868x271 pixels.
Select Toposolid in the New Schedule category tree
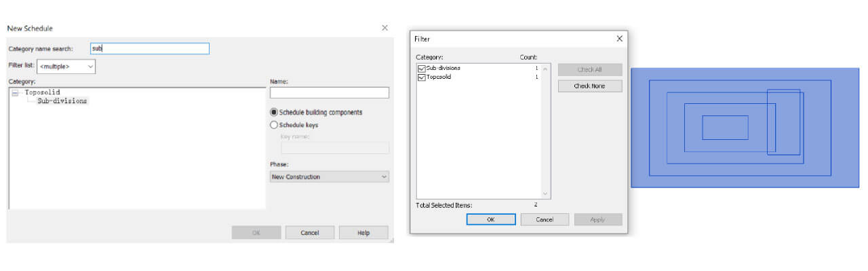(42, 92)
